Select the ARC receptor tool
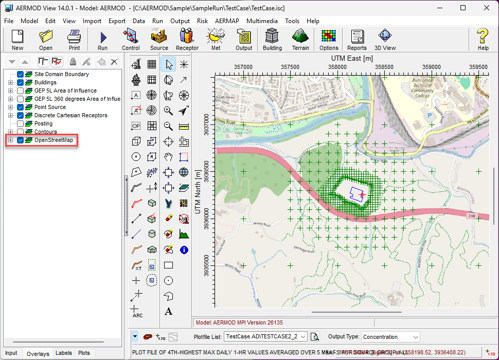Image resolution: width=499 pixels, height=360 pixels. [x=136, y=311]
